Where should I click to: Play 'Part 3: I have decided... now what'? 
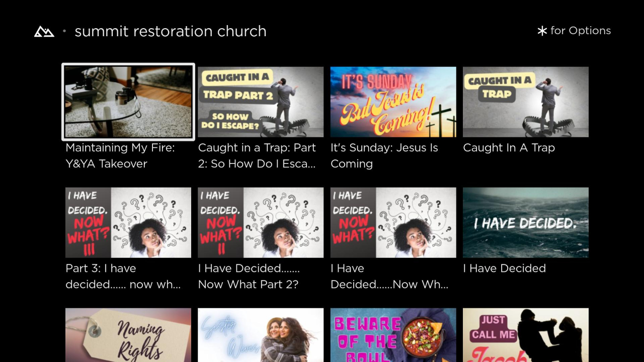click(x=128, y=222)
